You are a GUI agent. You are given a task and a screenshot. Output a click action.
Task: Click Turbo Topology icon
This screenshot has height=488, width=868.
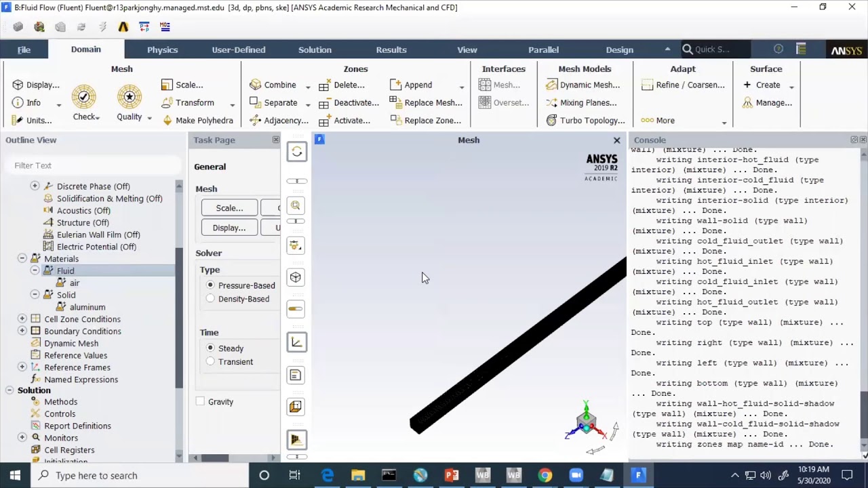tap(552, 120)
